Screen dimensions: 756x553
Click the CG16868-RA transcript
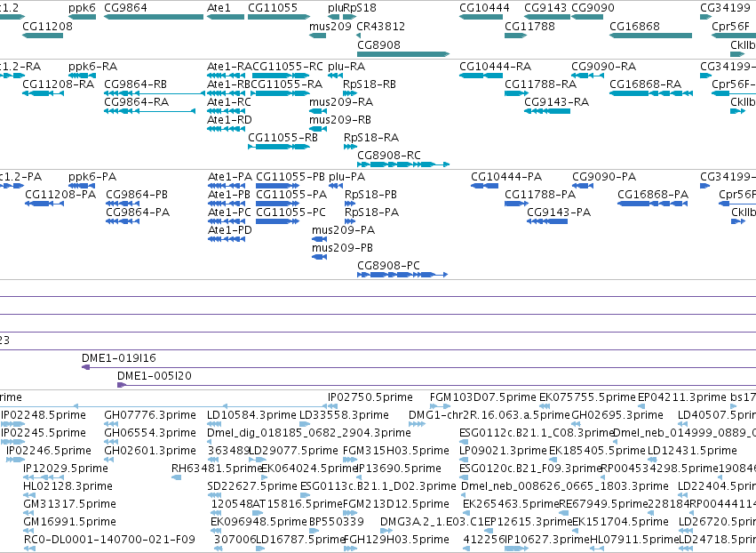pyautogui.click(x=651, y=93)
